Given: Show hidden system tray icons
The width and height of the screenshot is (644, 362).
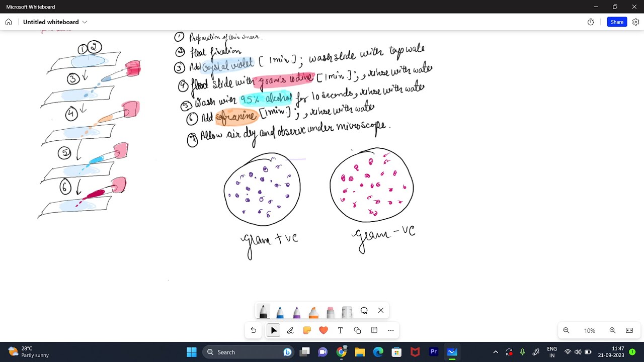Looking at the screenshot, I should (496, 352).
